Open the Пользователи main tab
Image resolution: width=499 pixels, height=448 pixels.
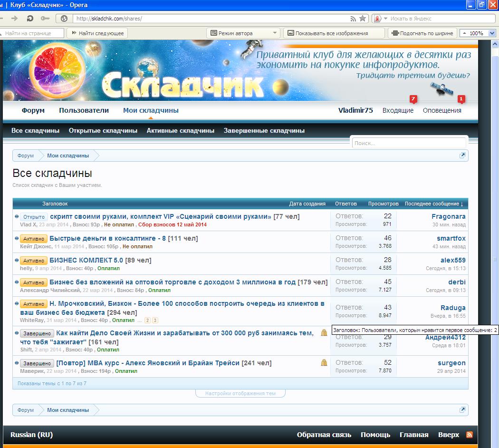click(x=84, y=110)
